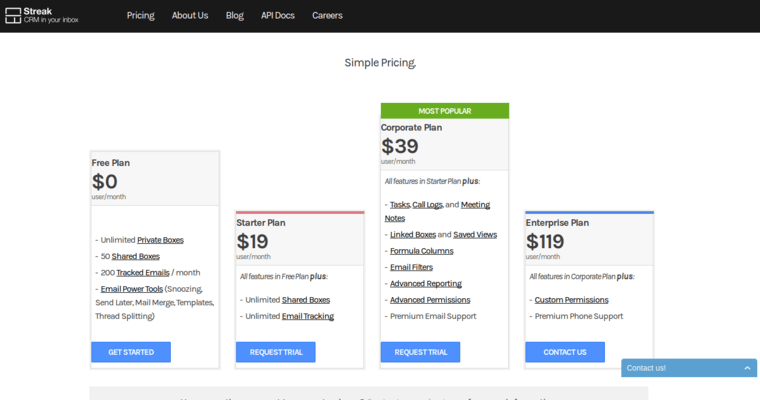Open the Email Power Tools link
The image size is (760, 400).
pyautogui.click(x=132, y=289)
